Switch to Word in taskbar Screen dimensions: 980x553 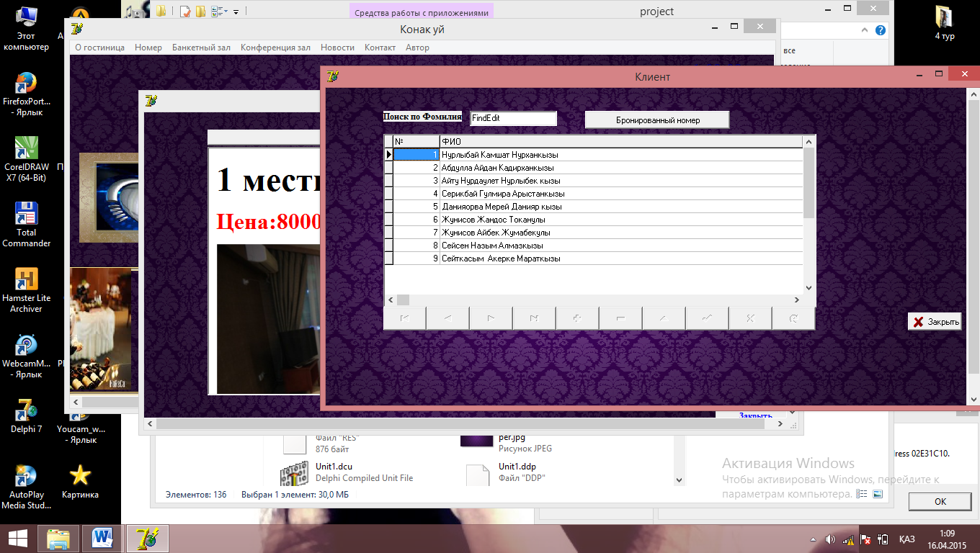coord(102,538)
